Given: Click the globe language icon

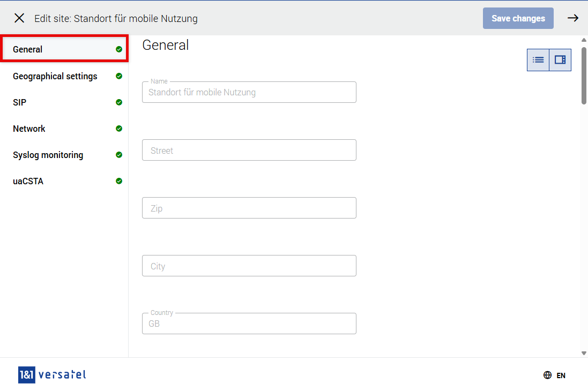Looking at the screenshot, I should click(x=547, y=375).
